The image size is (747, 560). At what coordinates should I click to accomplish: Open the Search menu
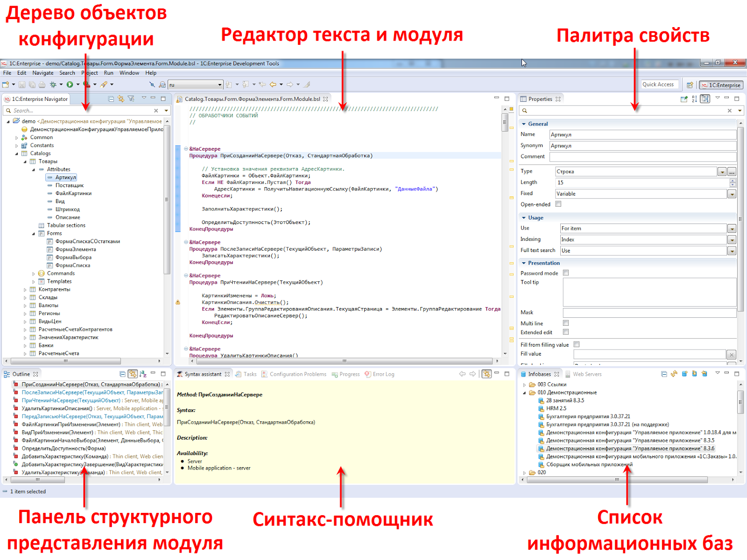[67, 73]
